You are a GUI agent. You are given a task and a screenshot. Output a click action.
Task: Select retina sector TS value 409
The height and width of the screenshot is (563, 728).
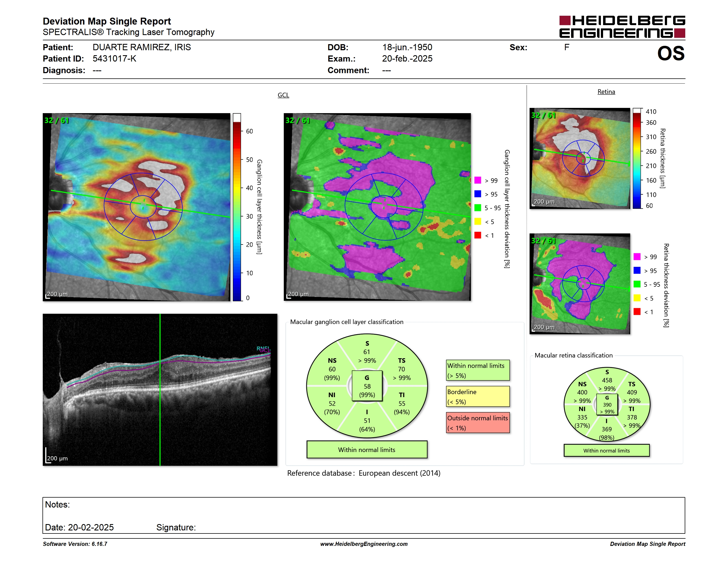pyautogui.click(x=632, y=392)
